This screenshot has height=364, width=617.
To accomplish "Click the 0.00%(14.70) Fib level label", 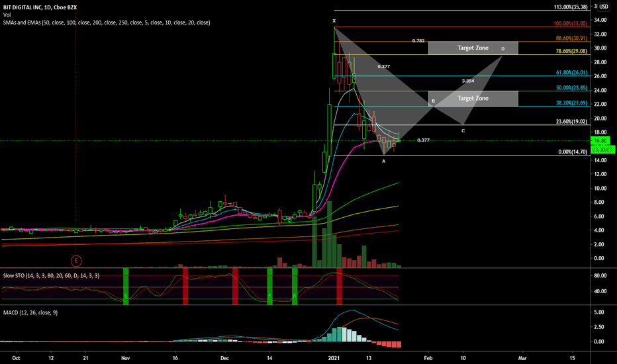I will 573,152.
